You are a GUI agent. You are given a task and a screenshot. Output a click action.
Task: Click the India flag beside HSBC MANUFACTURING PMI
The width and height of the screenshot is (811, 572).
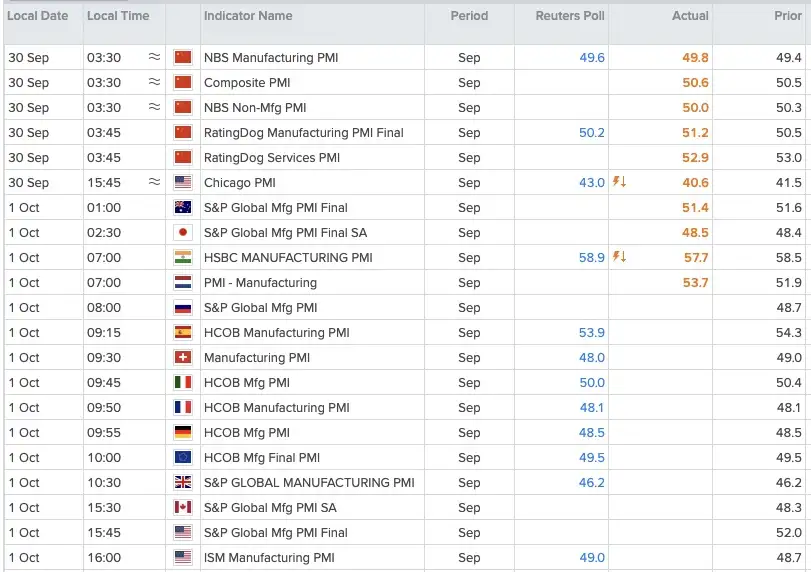[x=183, y=257]
